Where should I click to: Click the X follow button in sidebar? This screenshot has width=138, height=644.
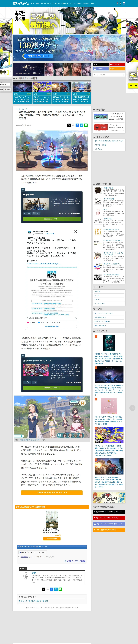tap(101, 64)
